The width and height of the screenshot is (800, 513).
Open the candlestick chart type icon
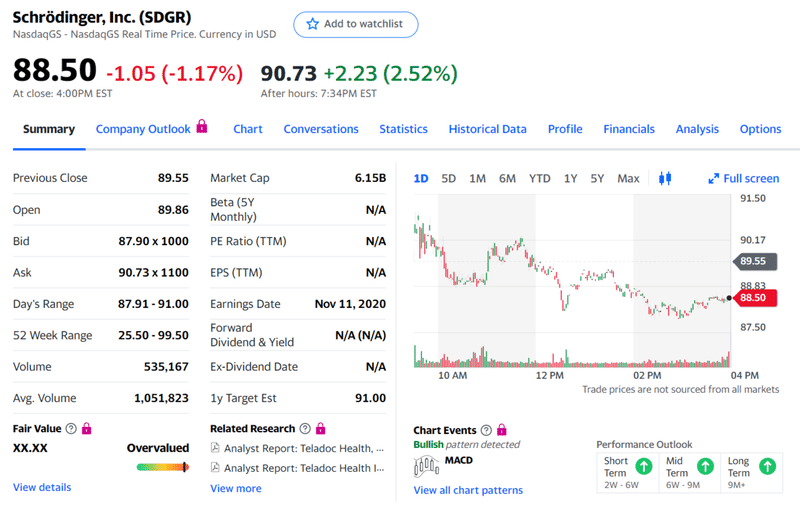pos(666,178)
